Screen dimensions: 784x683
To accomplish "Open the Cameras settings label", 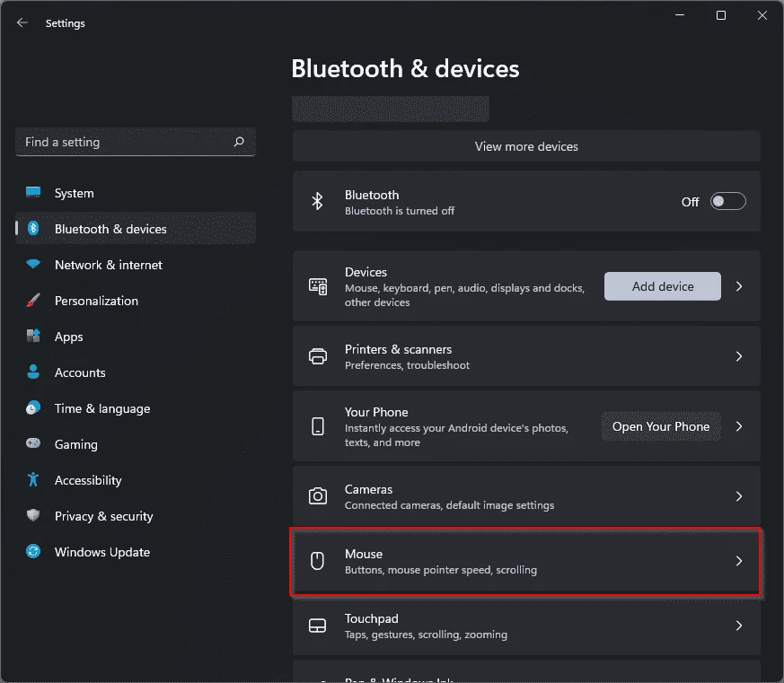I will point(368,489).
